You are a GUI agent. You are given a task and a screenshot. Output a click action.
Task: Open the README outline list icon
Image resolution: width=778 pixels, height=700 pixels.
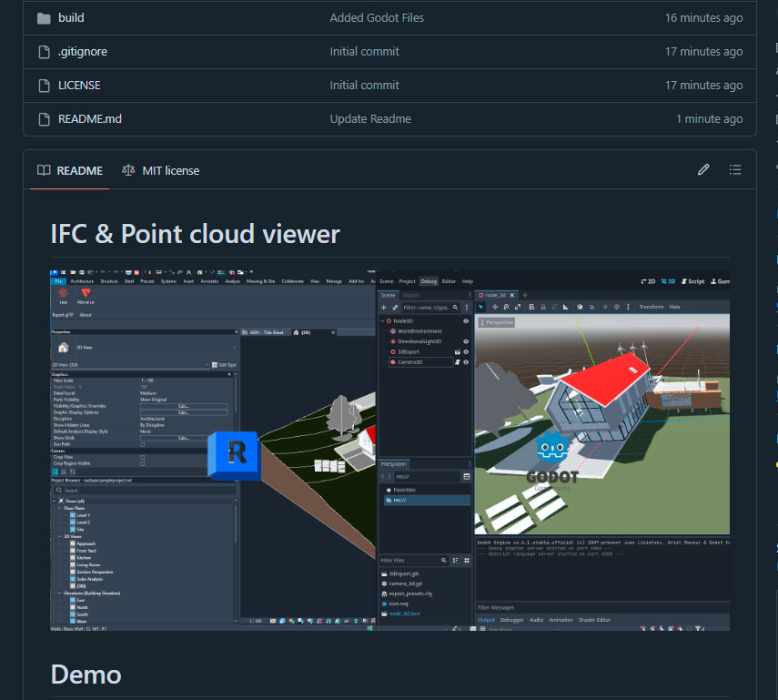tap(735, 170)
